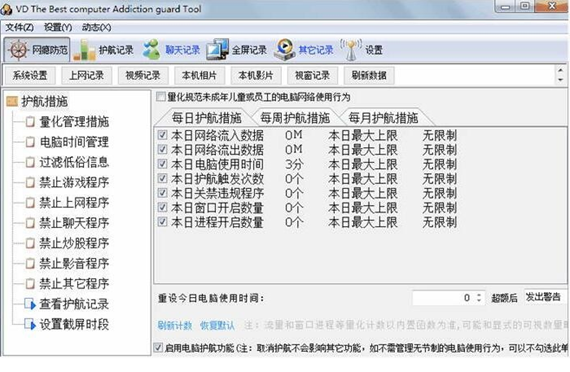The width and height of the screenshot is (570, 372).
Task: Open 设置 antenna icon
Action: click(351, 50)
